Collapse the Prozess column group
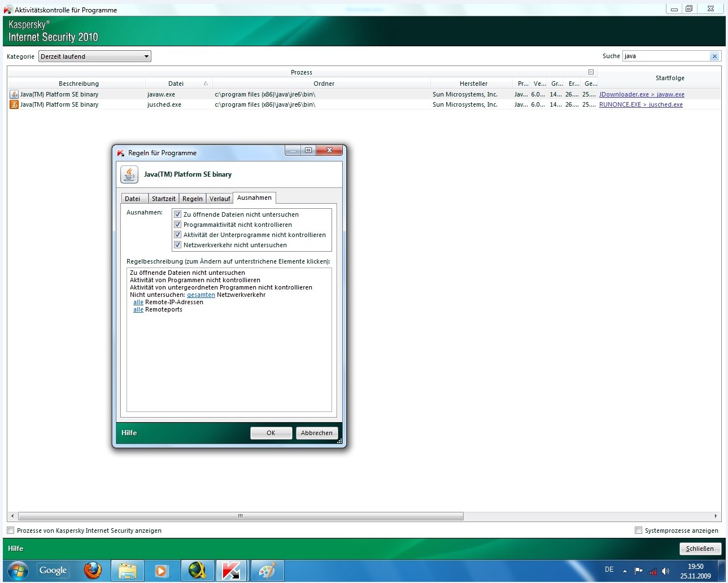The image size is (728, 583). tap(591, 72)
